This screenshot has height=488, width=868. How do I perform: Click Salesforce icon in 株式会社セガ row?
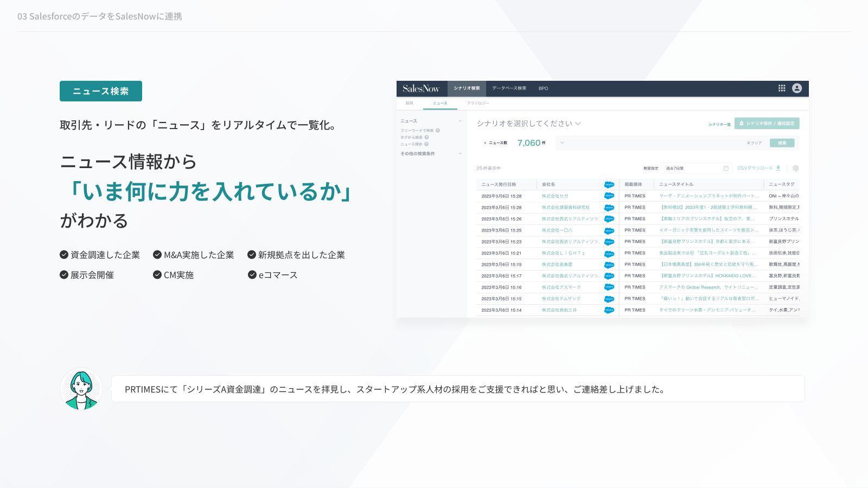[609, 196]
